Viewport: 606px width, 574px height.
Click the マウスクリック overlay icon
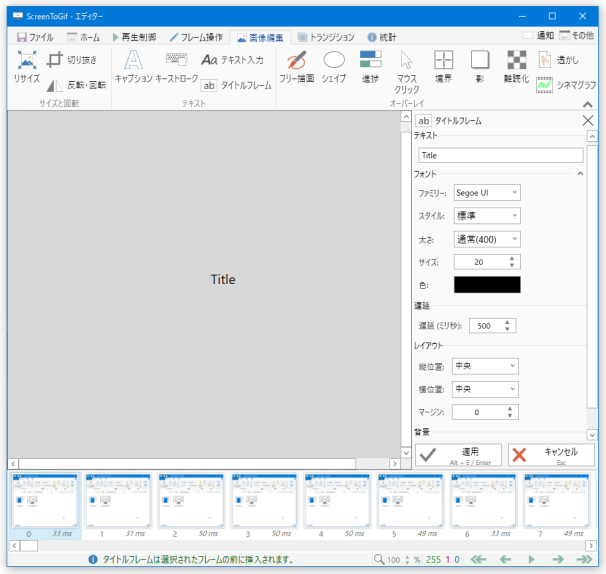[407, 71]
